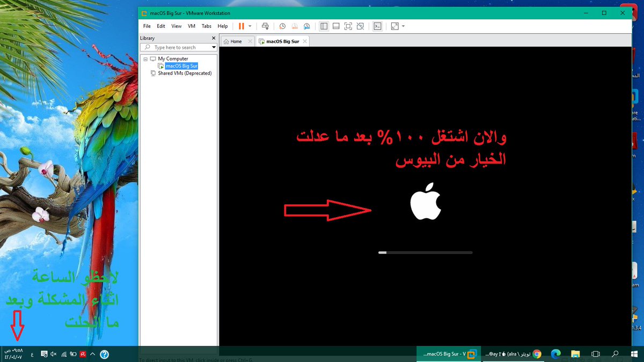Screen dimensions: 644x362
Task: Open the power options dropdown beside Pause
Action: tap(250, 26)
